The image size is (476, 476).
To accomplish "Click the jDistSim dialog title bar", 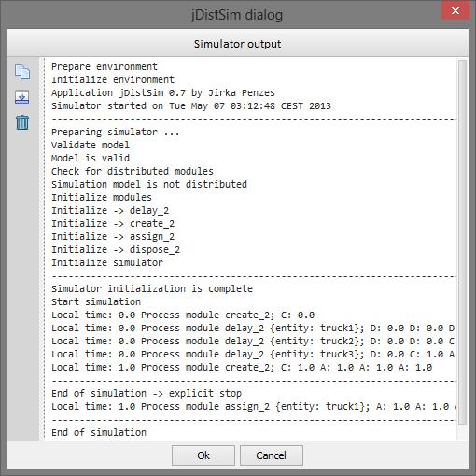I will pyautogui.click(x=237, y=15).
